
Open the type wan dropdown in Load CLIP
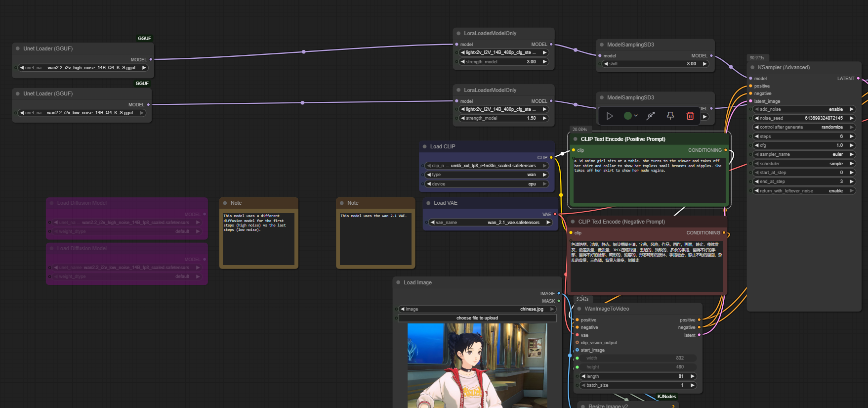pos(487,175)
